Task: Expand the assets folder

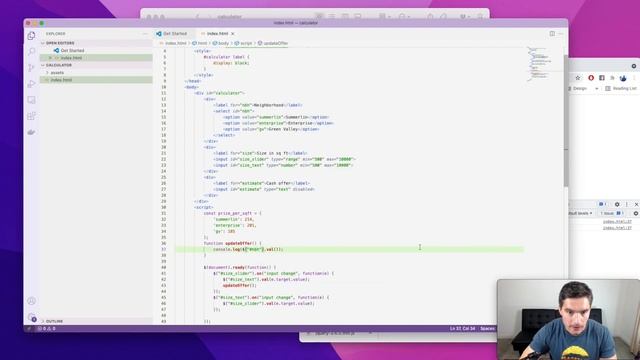Action: tap(57, 72)
